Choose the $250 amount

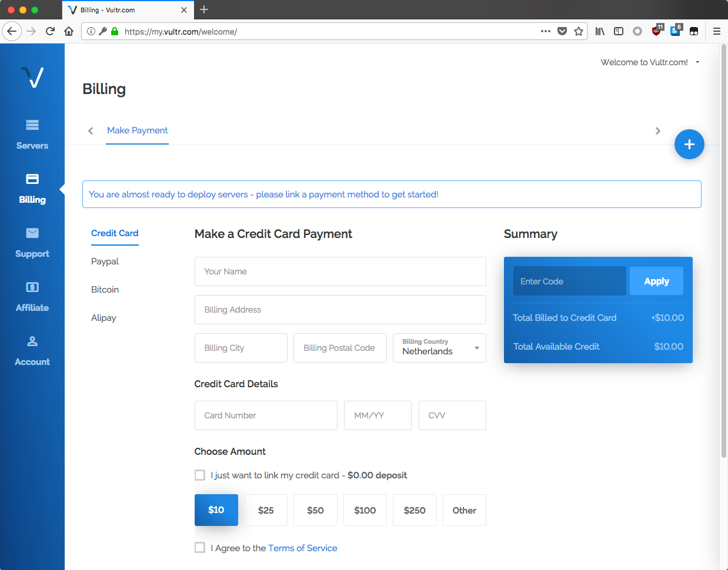[415, 510]
